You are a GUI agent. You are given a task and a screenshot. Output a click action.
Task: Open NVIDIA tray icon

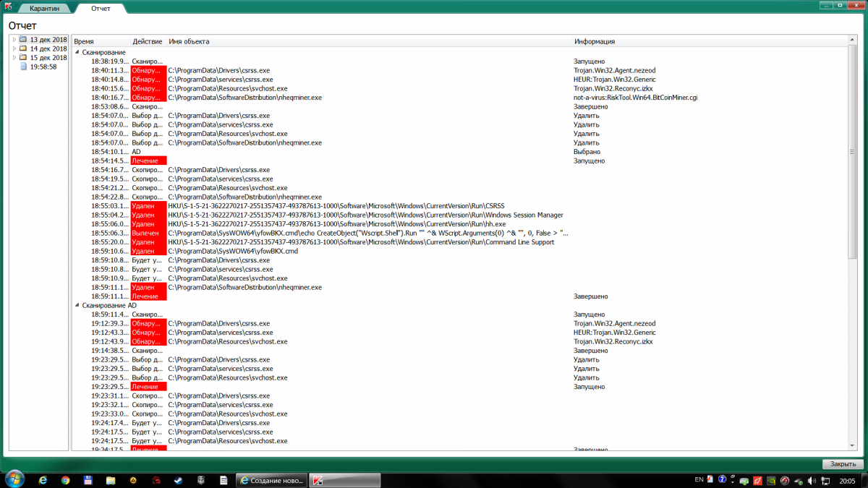click(771, 480)
